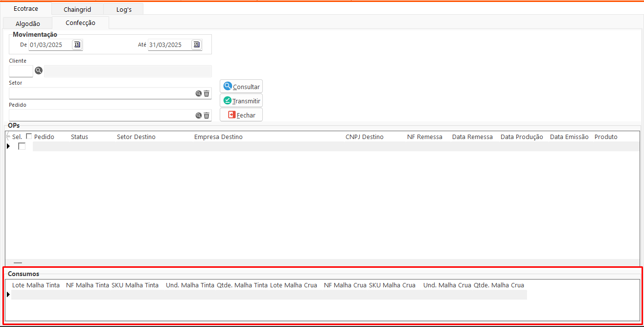This screenshot has height=327, width=644.
Task: Open calendar picker for De date
Action: [x=77, y=45]
